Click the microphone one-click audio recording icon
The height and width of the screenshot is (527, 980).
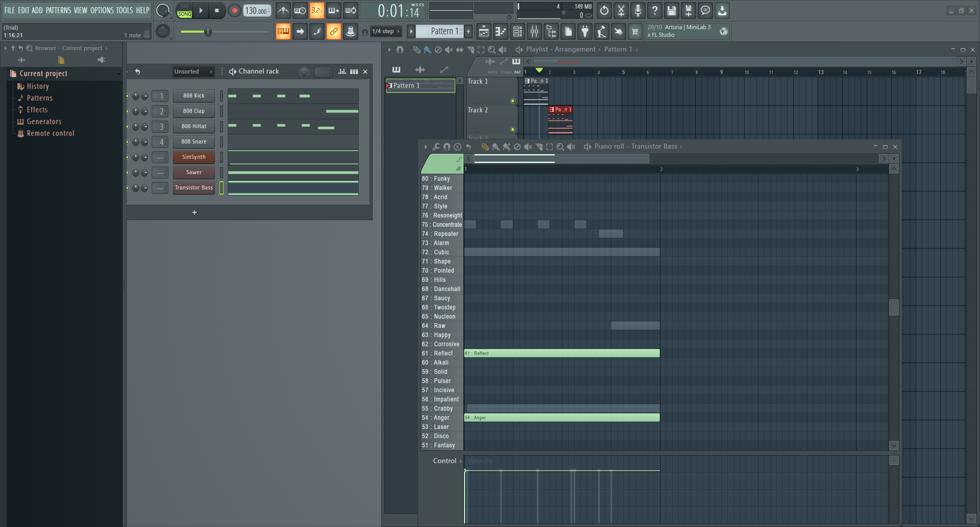click(638, 10)
